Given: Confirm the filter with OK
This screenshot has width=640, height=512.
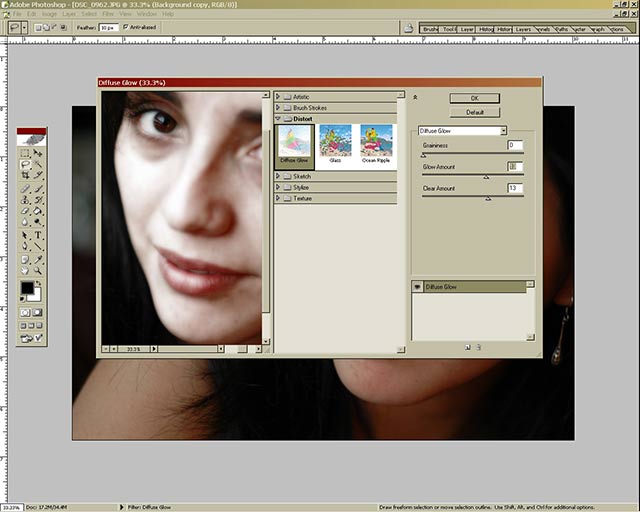Looking at the screenshot, I should [475, 98].
